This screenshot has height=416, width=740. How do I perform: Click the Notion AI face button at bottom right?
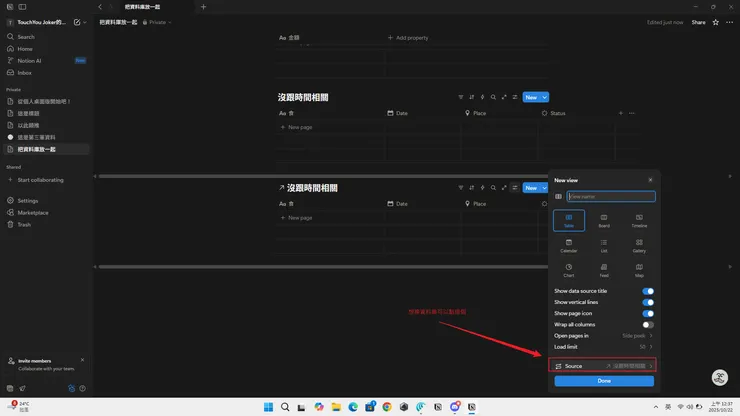(x=720, y=377)
